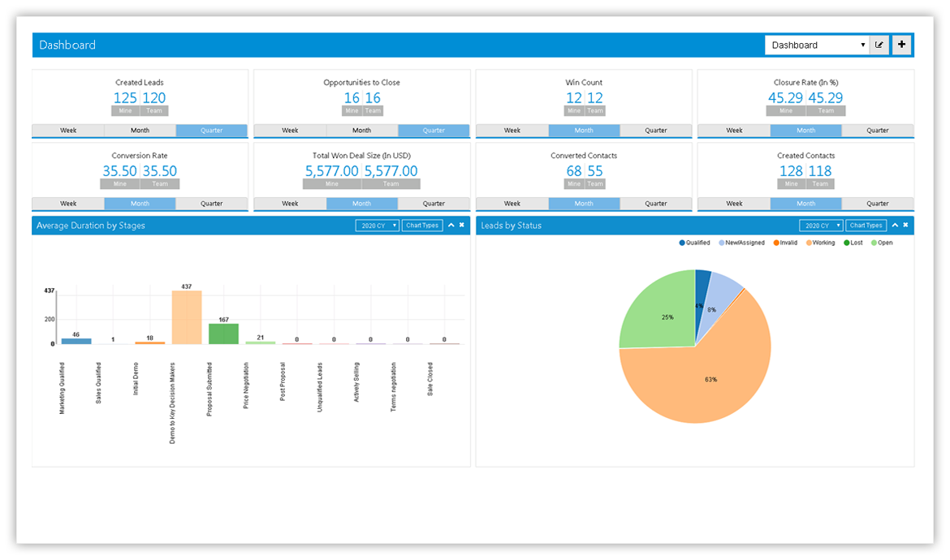Click Chart Types in Leads by Status
The image size is (950, 560).
pyautogui.click(x=866, y=226)
